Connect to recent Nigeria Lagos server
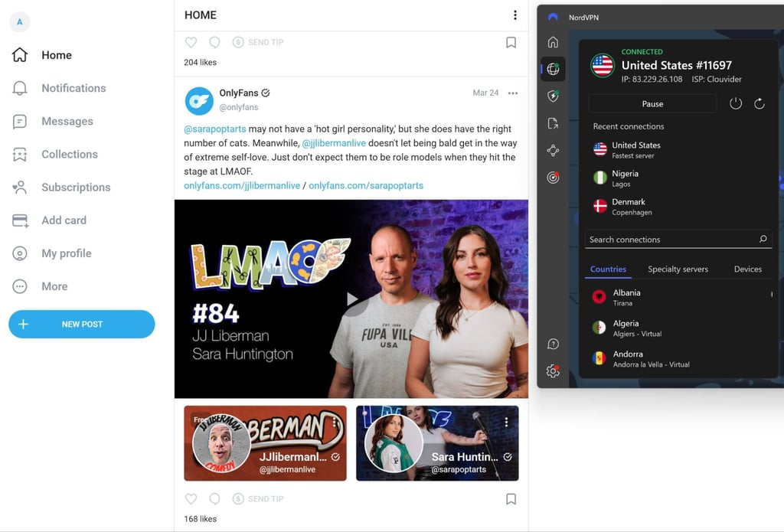 tap(680, 178)
